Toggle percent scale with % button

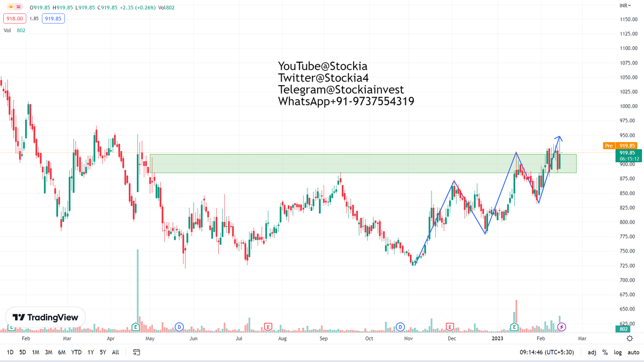pos(605,352)
